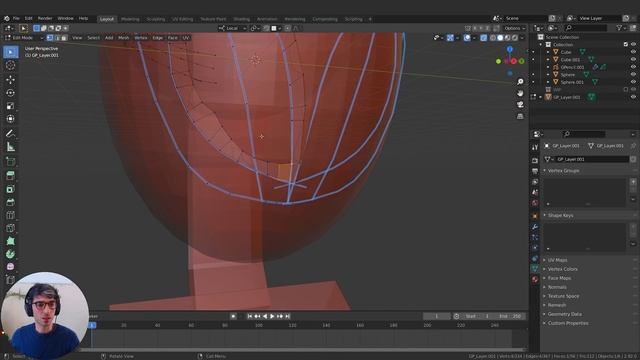Choose the Annotate pencil tool
This screenshot has height=360, width=640.
tap(11, 133)
